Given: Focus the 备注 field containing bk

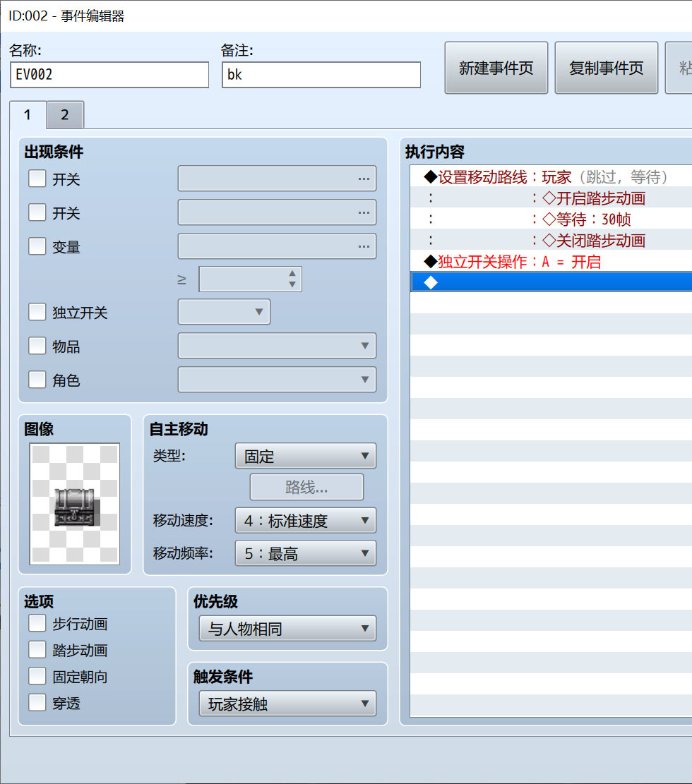Looking at the screenshot, I should (x=321, y=75).
